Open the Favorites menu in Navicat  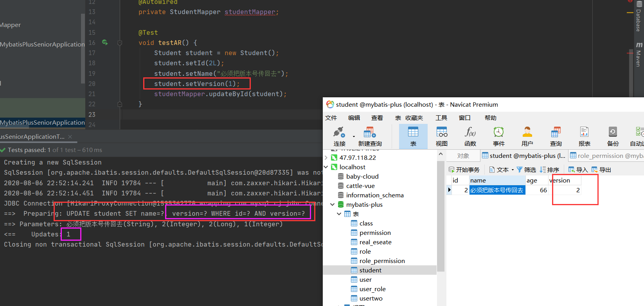click(414, 118)
